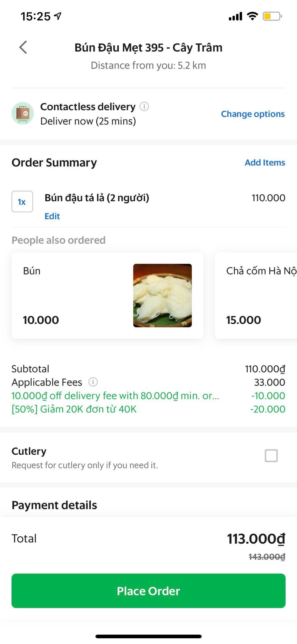Tap the Bún suggestion card name

32,271
